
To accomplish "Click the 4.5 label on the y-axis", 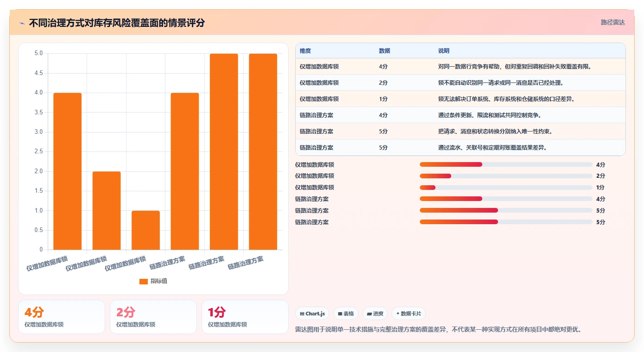I will pos(38,73).
